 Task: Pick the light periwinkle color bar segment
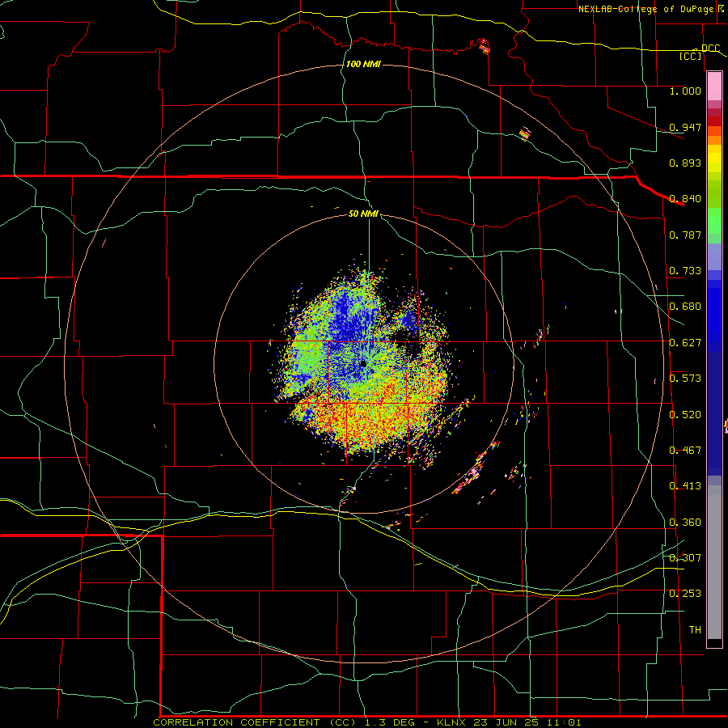click(x=714, y=256)
